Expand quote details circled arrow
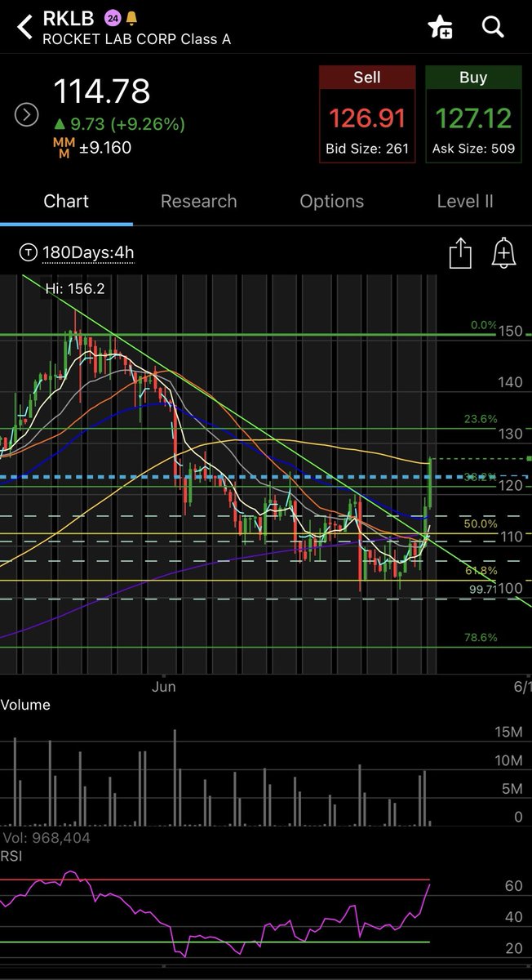Viewport: 532px width, 980px height. [x=27, y=115]
